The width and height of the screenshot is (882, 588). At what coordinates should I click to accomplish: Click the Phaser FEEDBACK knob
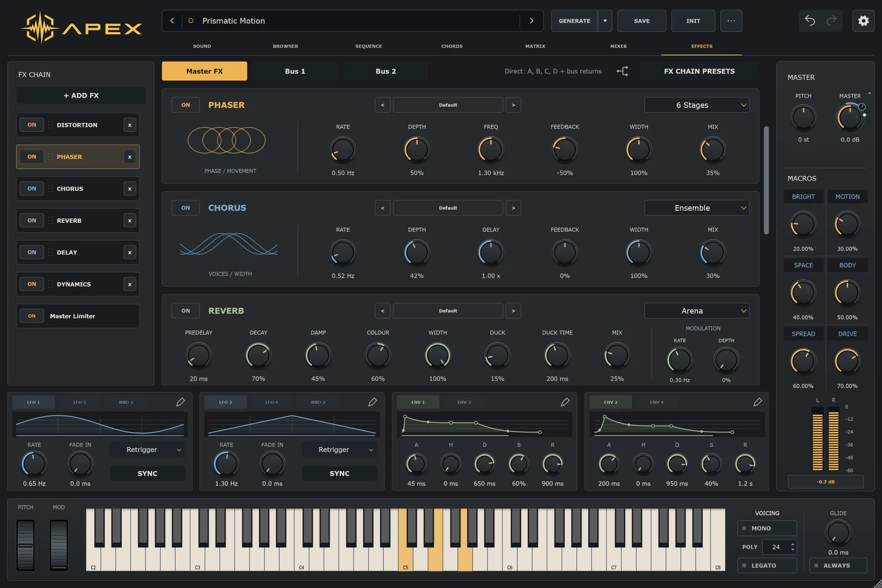point(564,150)
